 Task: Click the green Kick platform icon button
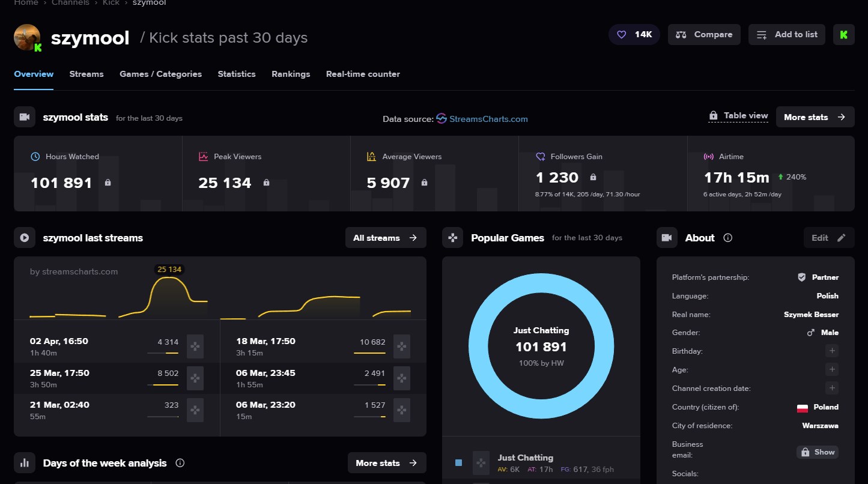[x=843, y=35]
